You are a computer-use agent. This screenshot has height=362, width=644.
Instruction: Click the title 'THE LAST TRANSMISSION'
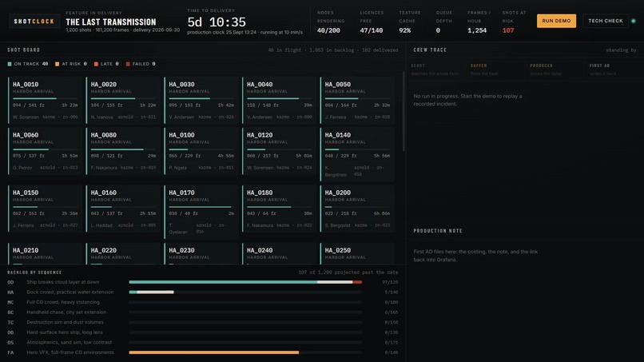pos(111,22)
